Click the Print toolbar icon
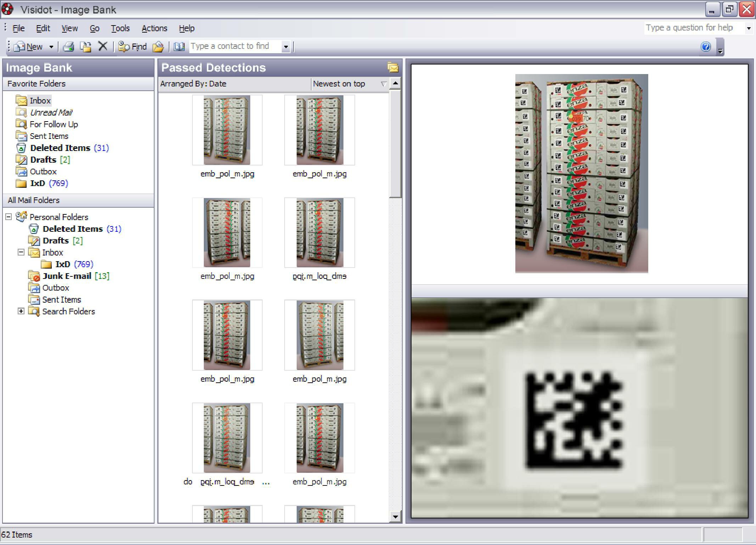 68,46
